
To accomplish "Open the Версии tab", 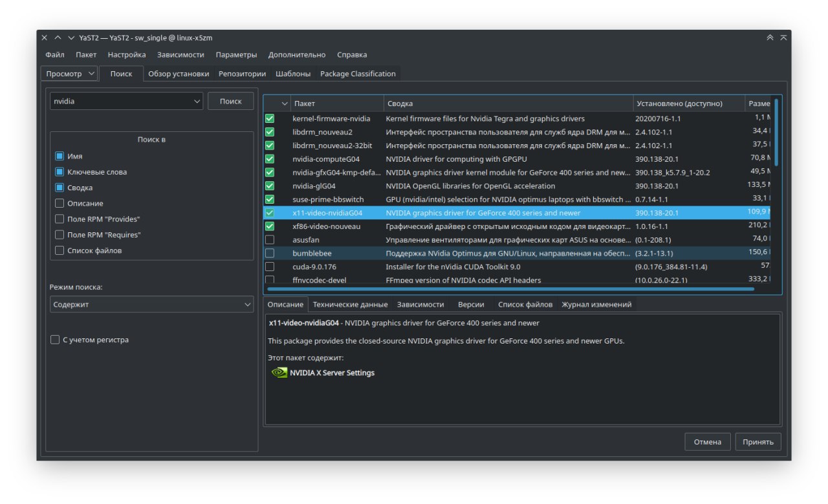I will (x=471, y=304).
